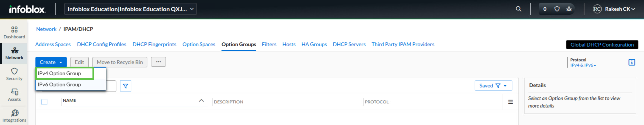Switch to the HA Groups tab

[x=314, y=44]
